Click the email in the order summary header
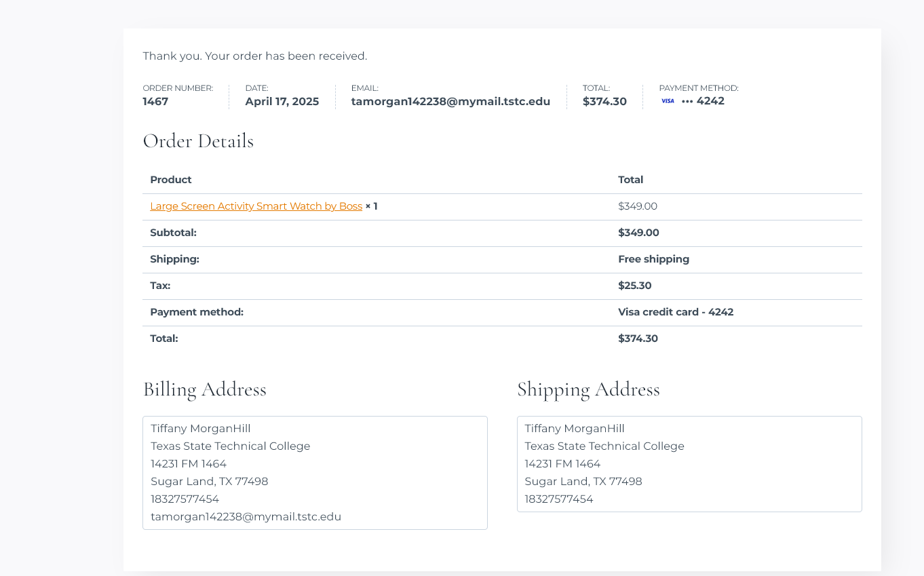 (450, 101)
